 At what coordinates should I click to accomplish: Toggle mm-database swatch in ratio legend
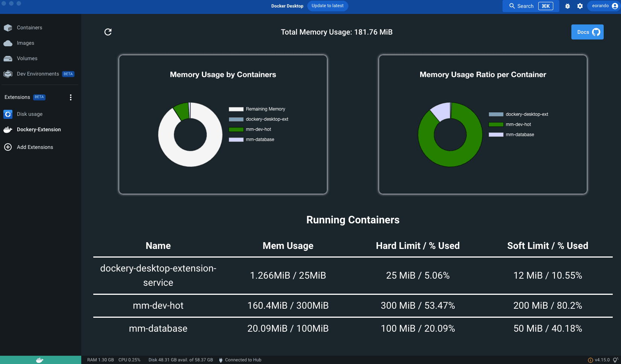coord(496,135)
